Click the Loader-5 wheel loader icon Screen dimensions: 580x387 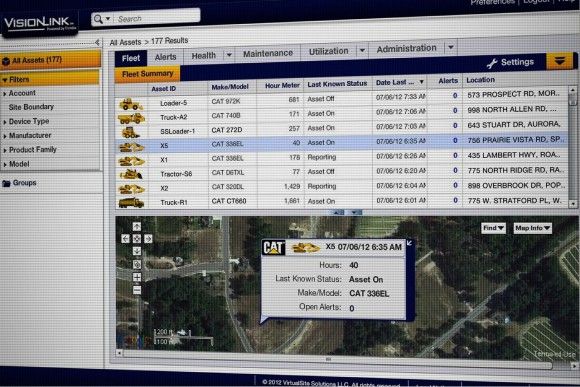[x=131, y=104]
